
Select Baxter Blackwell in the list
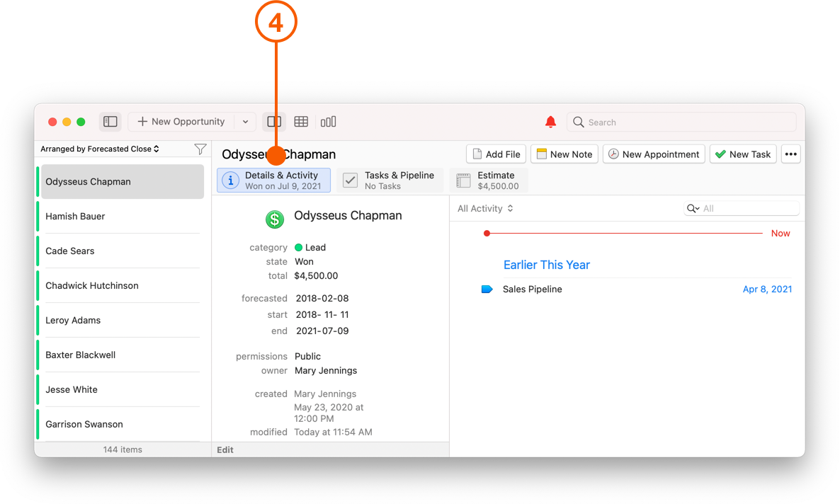coord(123,355)
